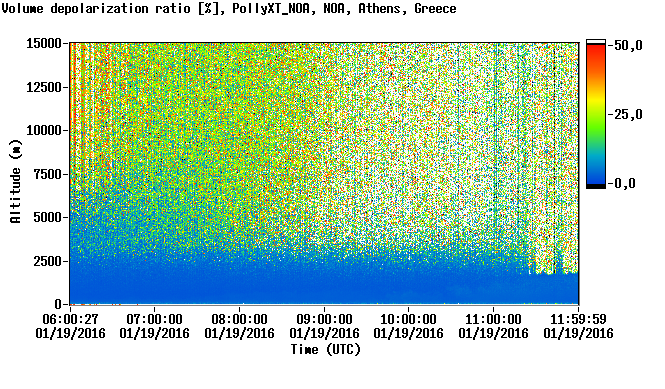Click the chart title mentioning PollyXT_NOA
The width and height of the screenshot is (665, 389).
[x=229, y=8]
